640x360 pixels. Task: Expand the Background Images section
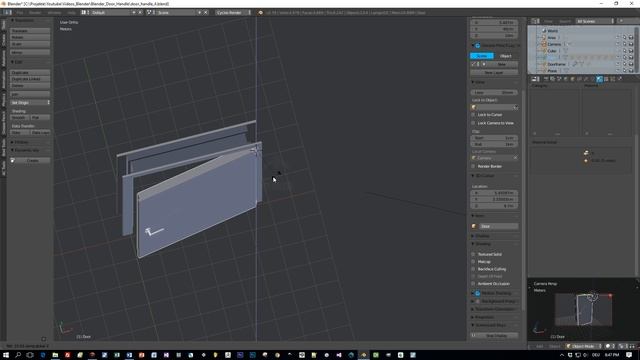pyautogui.click(x=473, y=301)
